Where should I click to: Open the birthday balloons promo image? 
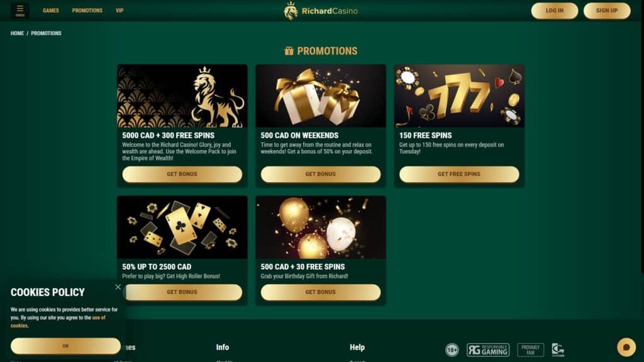click(320, 227)
